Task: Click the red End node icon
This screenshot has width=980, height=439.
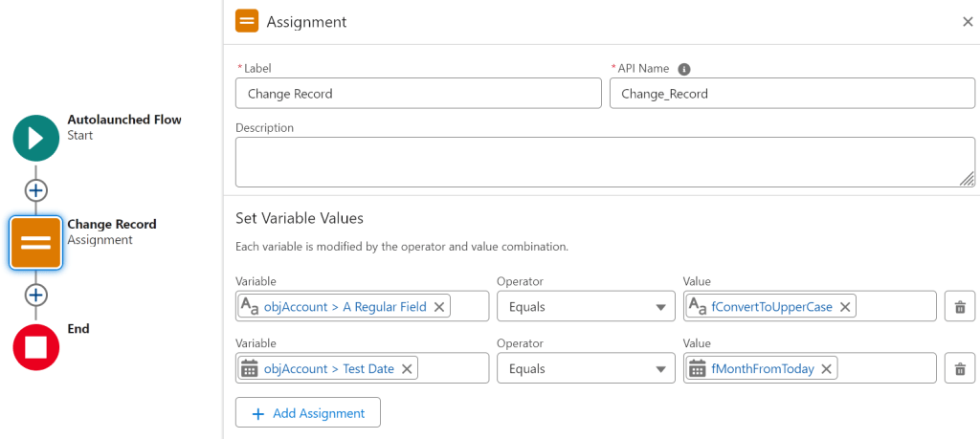Action: (x=36, y=346)
